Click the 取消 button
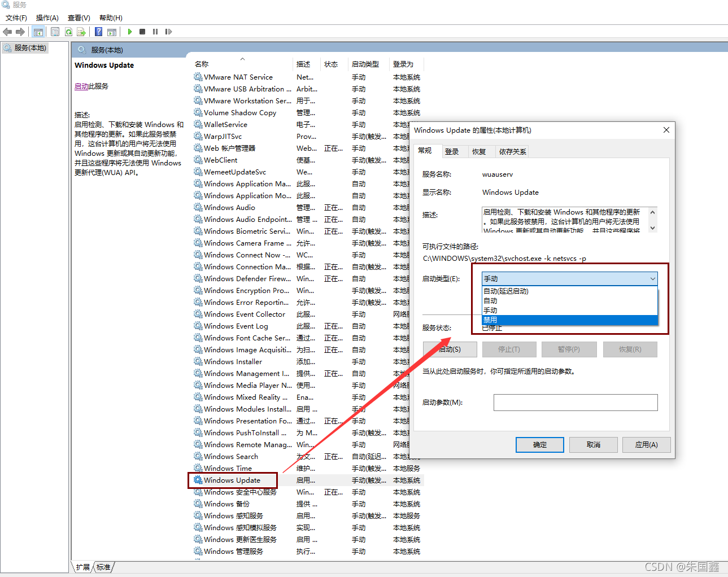The image size is (728, 577). click(x=593, y=445)
